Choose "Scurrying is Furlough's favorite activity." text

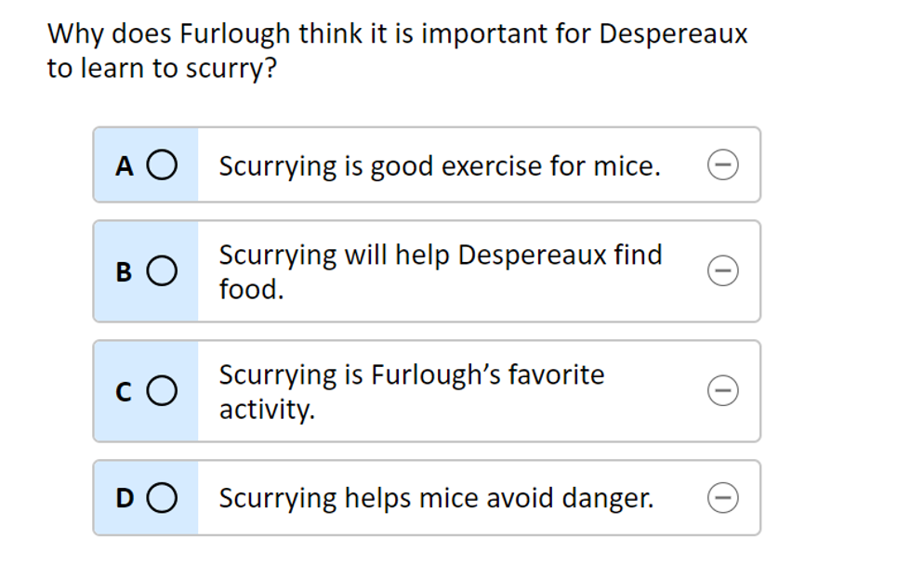(411, 391)
